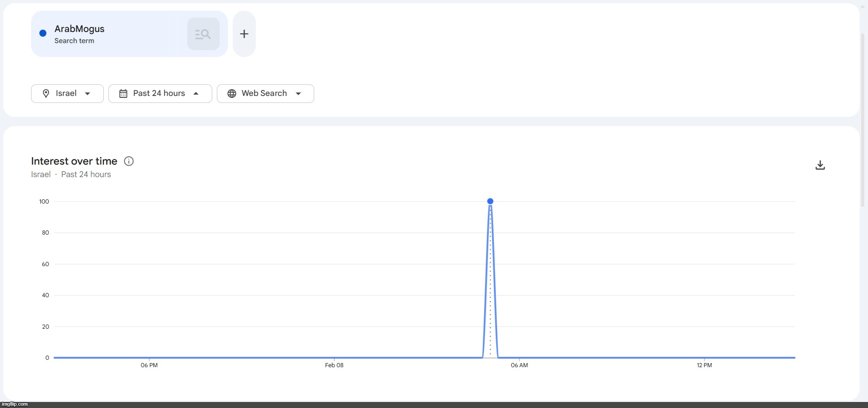Expand the Web Search type dropdown arrow
Image resolution: width=868 pixels, height=408 pixels.
click(x=298, y=94)
